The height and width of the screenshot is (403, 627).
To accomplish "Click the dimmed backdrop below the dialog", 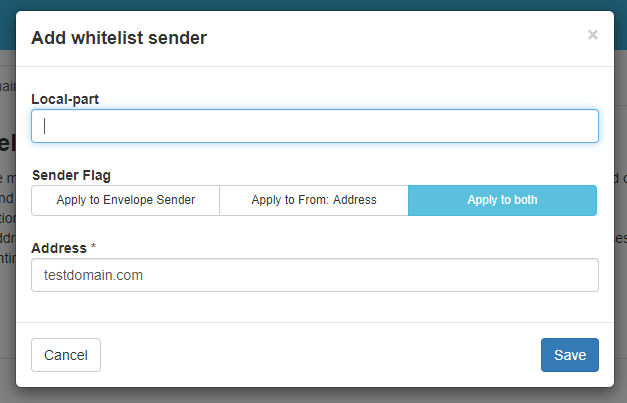I will tap(313, 395).
